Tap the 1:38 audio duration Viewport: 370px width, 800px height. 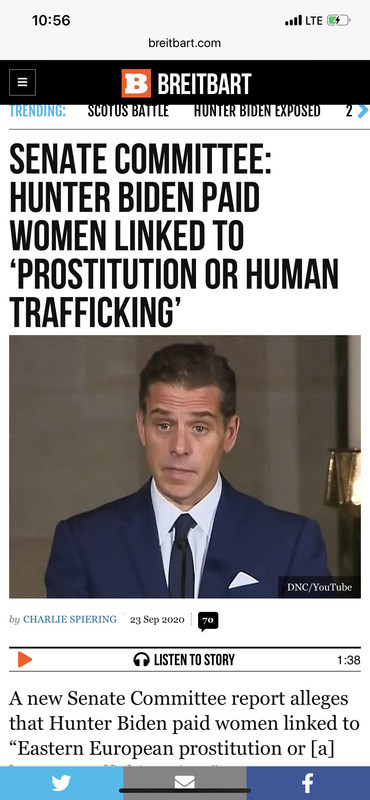tap(349, 660)
